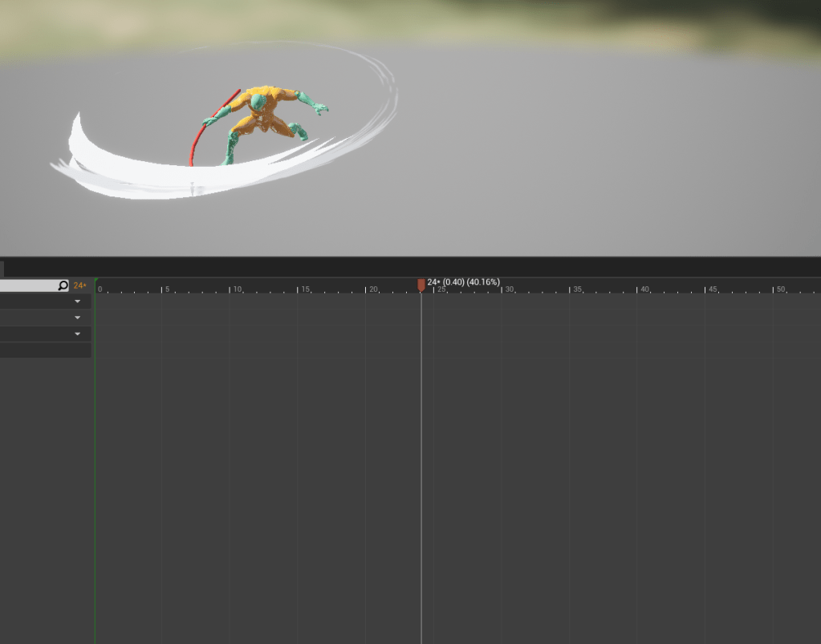Click the orange 24* current frame number
This screenshot has height=644, width=821.
(80, 286)
